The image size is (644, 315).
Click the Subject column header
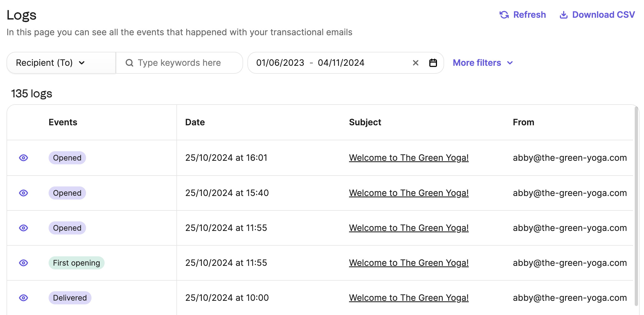click(365, 122)
